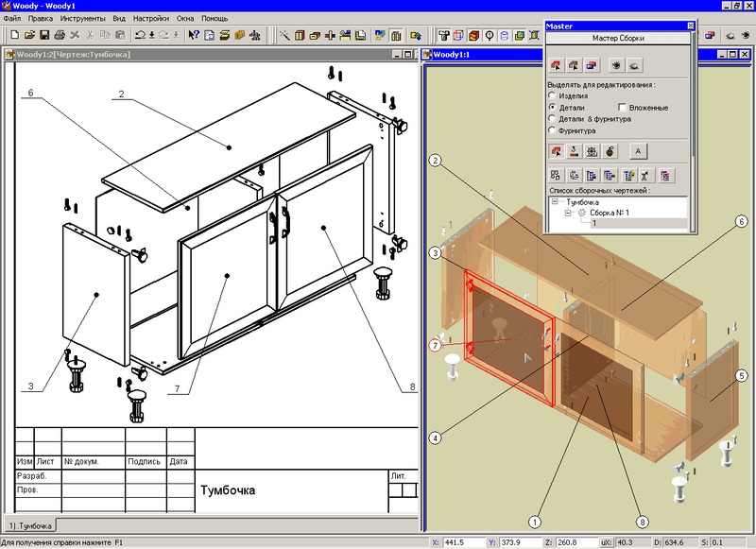
Task: Collapse the 'Сборка № 1' tree node
Action: coord(567,214)
